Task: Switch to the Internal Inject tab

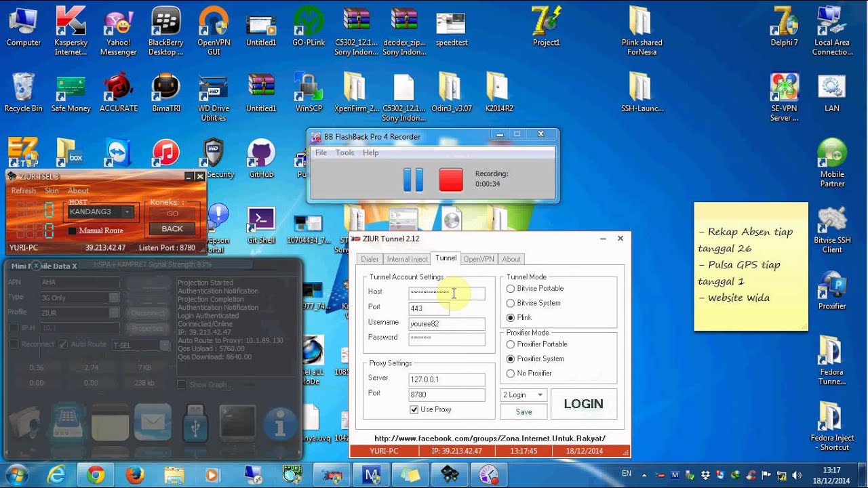Action: click(x=407, y=259)
